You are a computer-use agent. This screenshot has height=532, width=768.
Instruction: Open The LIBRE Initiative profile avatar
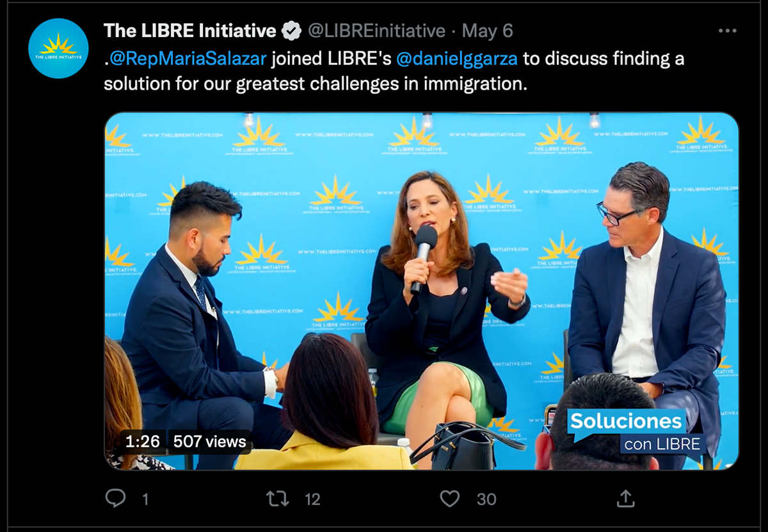tap(58, 49)
